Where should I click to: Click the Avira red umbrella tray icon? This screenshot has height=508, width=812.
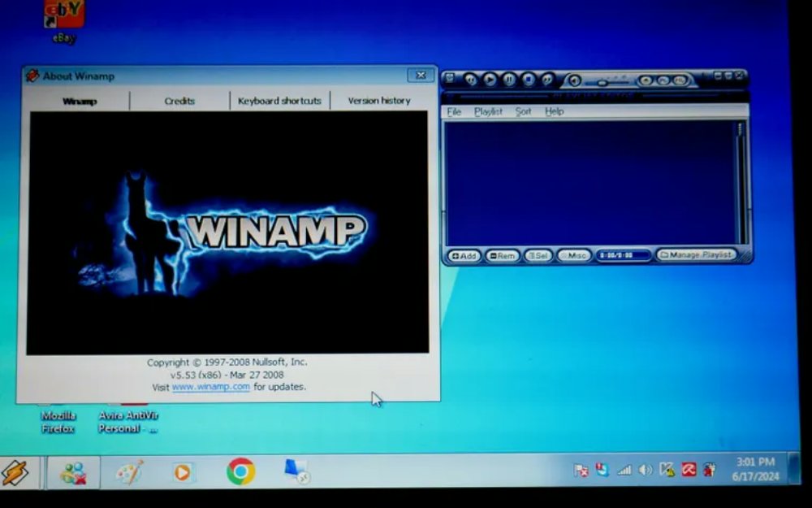point(689,470)
